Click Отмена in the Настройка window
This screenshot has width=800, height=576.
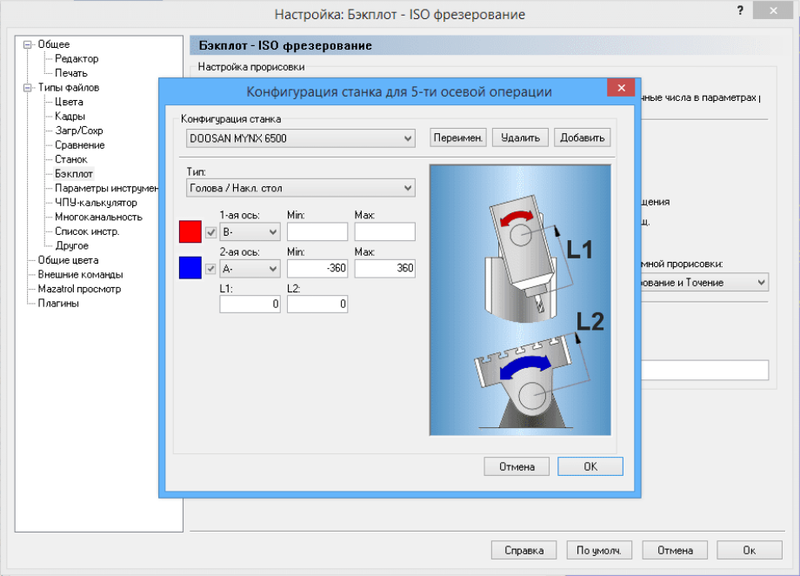pos(674,550)
